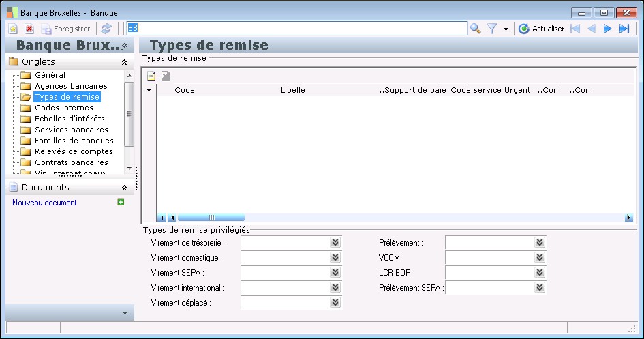This screenshot has width=644, height=339.
Task: Click the new line icon above grid
Action: 151,76
